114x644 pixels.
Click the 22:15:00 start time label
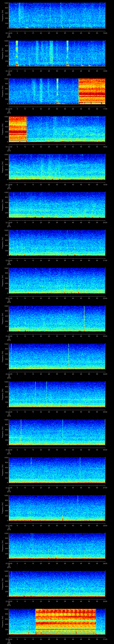click(9, 71)
